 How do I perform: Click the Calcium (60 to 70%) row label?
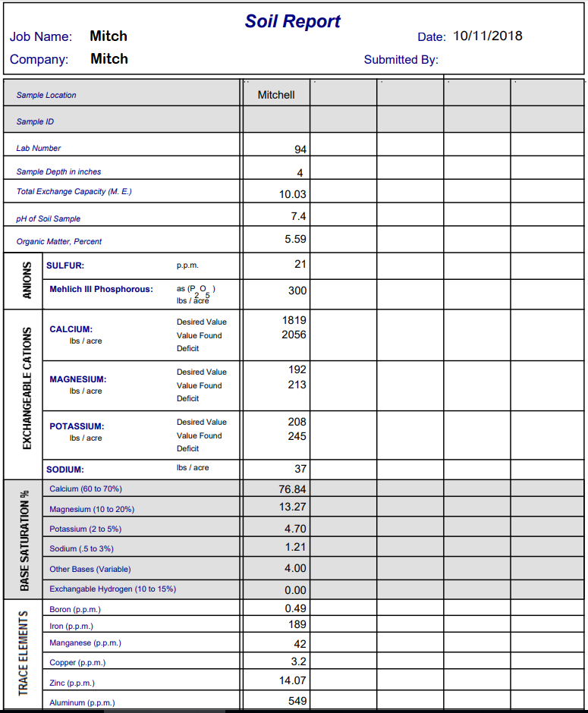pyautogui.click(x=86, y=488)
